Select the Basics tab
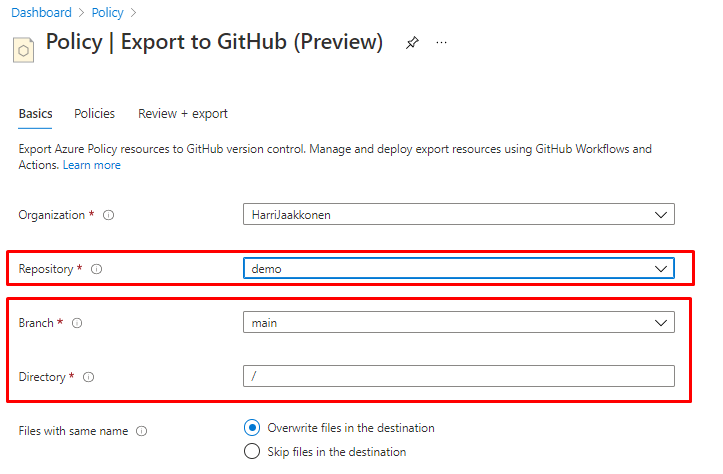Screen dimensions: 723x474 (x=36, y=114)
